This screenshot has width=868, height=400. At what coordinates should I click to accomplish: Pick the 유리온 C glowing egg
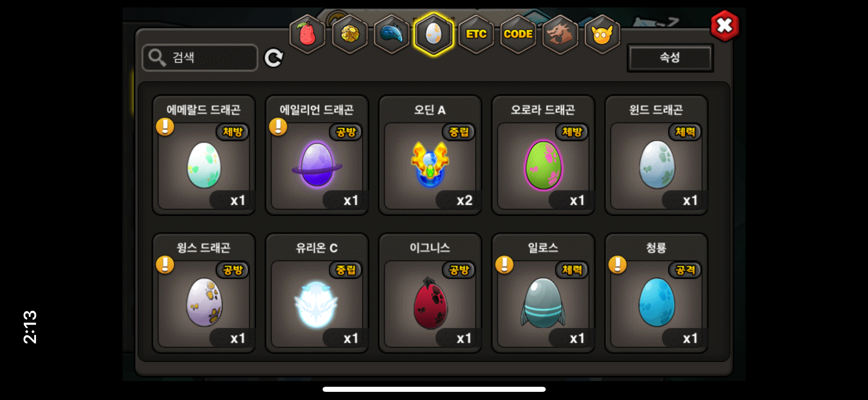317,293
